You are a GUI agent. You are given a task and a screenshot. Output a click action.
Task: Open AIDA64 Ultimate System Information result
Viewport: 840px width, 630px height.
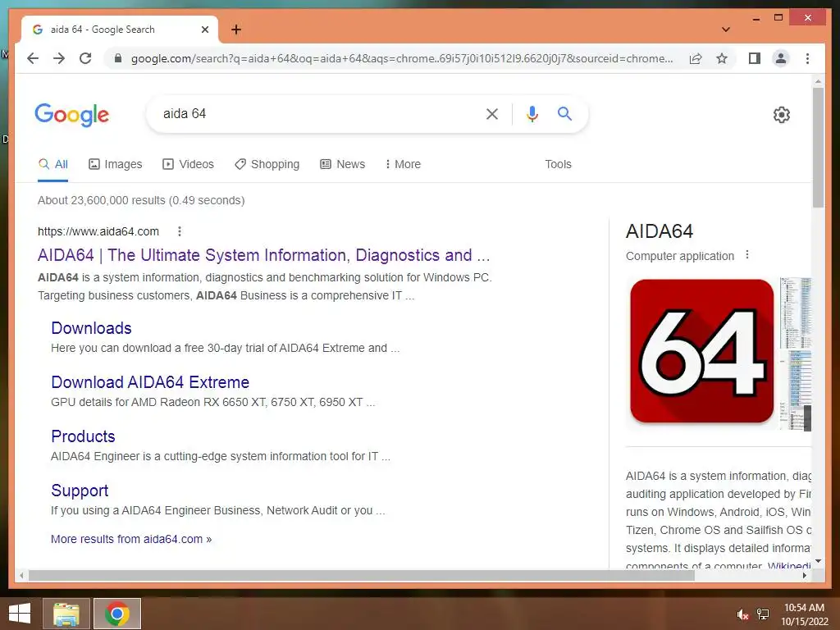(x=263, y=255)
